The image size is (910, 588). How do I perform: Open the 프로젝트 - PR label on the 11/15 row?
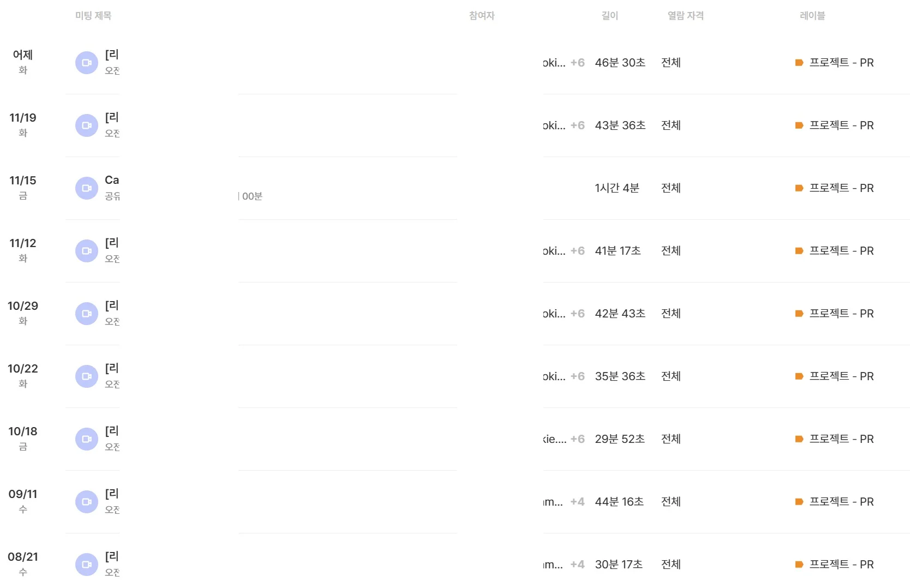(x=841, y=188)
